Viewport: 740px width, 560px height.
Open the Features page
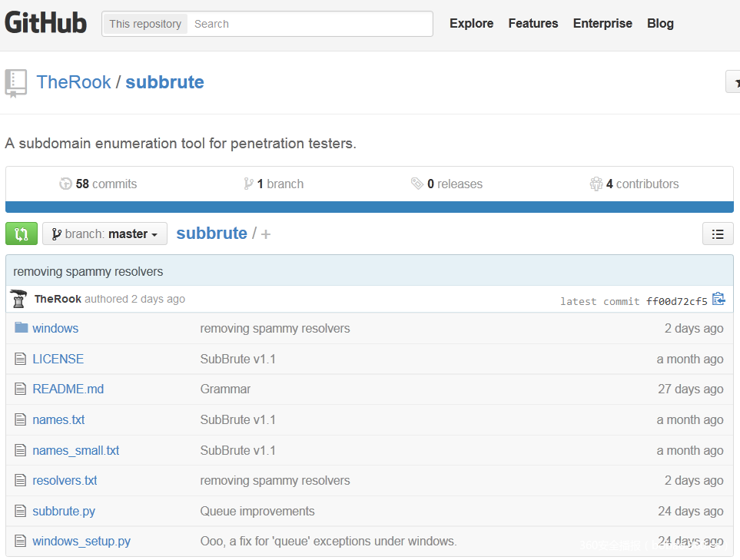point(533,23)
